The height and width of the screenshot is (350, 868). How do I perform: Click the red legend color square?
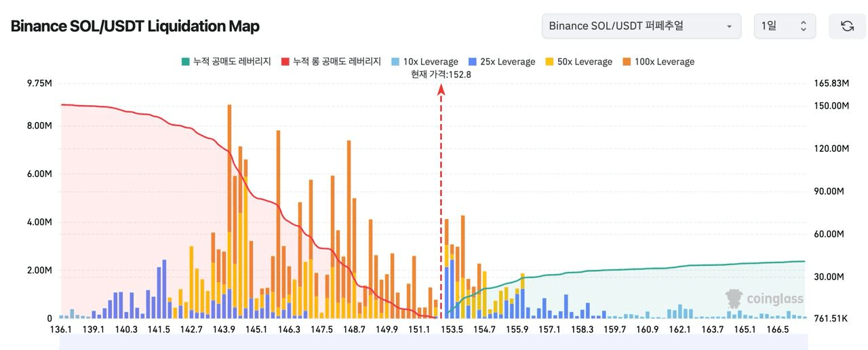pos(285,62)
